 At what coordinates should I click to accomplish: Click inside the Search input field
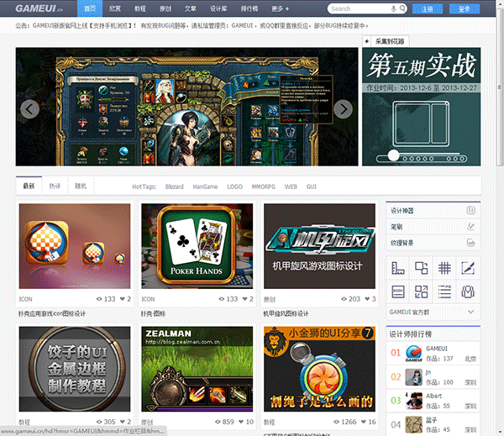point(360,8)
